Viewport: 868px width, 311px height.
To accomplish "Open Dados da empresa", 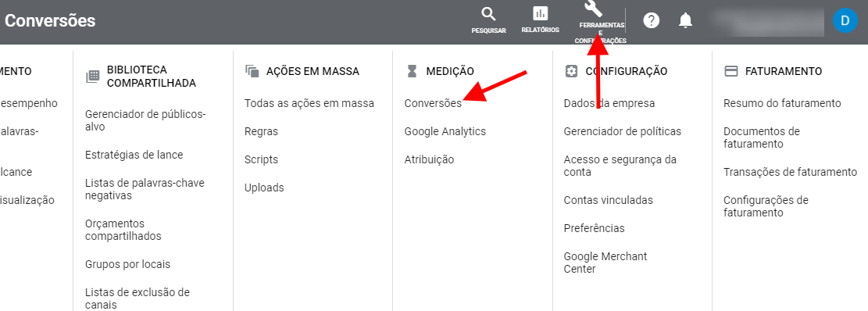I will click(x=609, y=103).
